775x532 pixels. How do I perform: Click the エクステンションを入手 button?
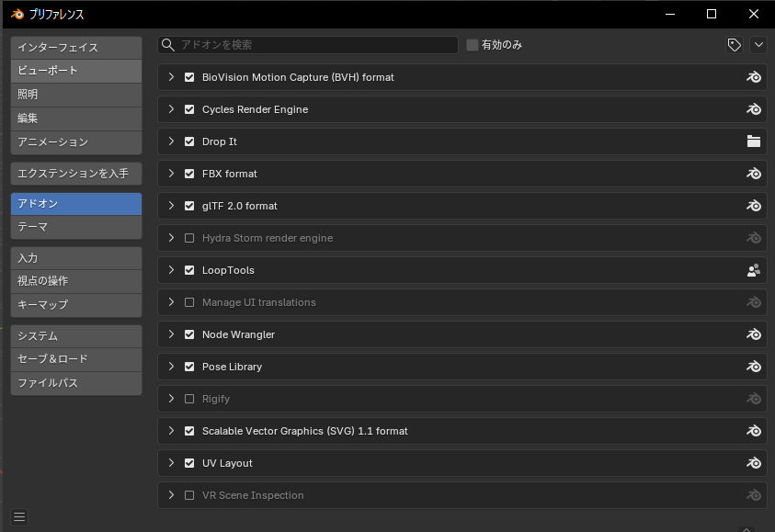(76, 173)
